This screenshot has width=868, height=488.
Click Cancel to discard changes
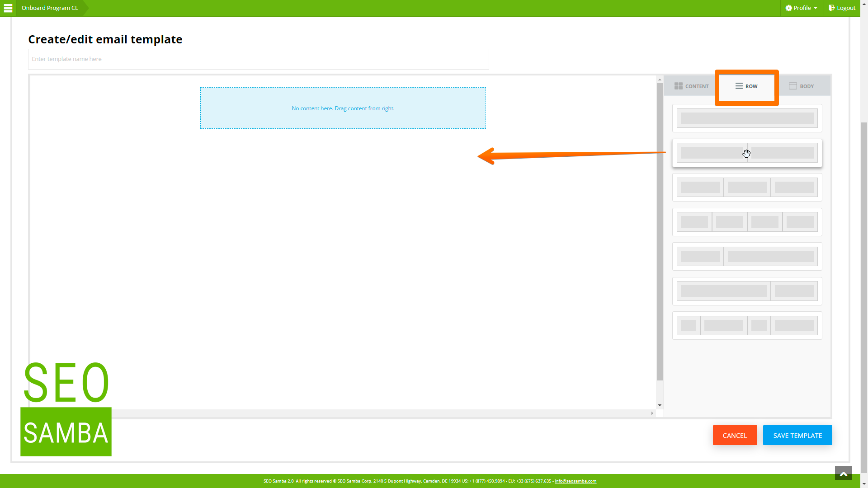[x=735, y=436]
